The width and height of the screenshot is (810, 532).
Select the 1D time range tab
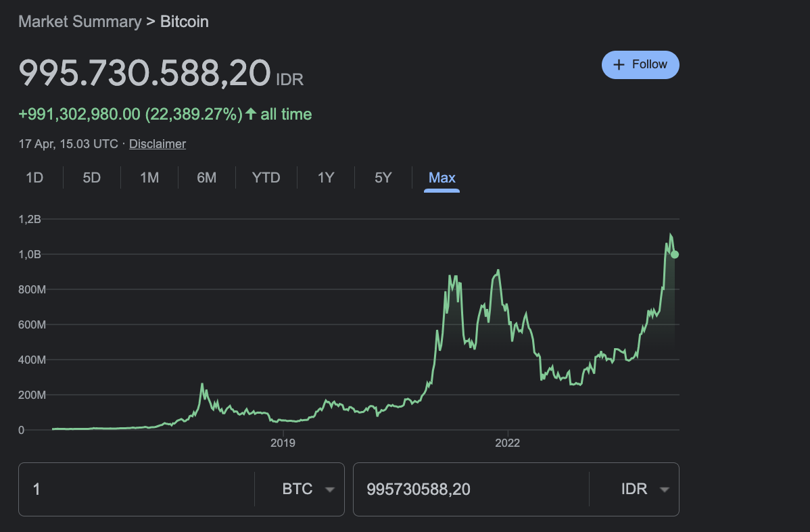(x=34, y=178)
